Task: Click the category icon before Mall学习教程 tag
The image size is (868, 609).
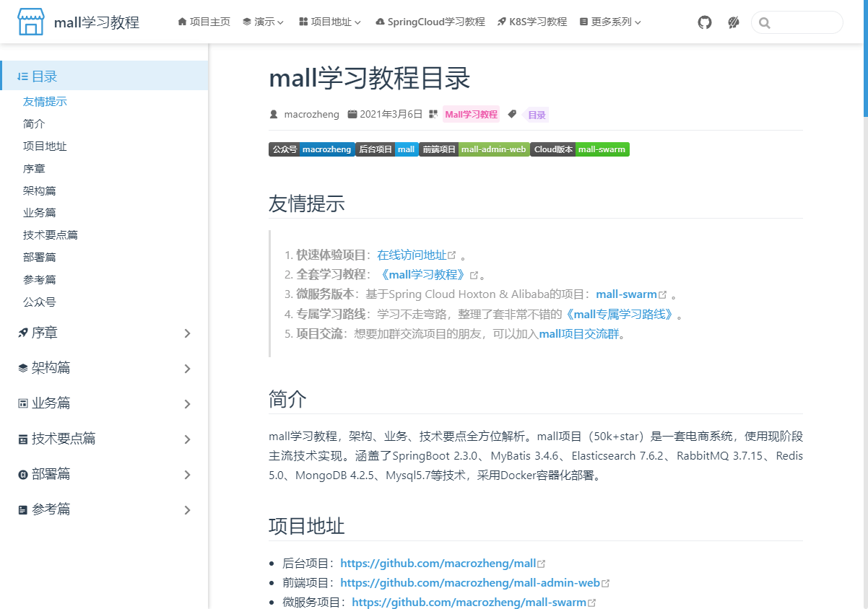Action: (433, 114)
